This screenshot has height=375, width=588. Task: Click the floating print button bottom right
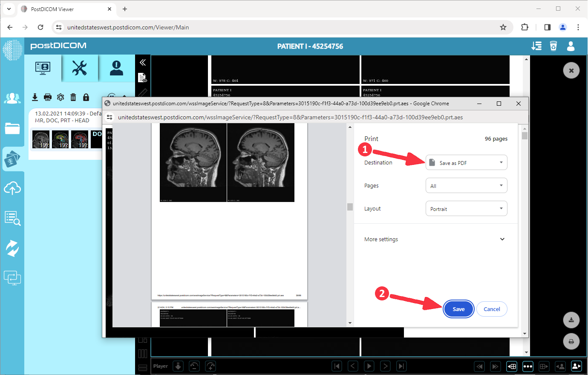pyautogui.click(x=571, y=341)
